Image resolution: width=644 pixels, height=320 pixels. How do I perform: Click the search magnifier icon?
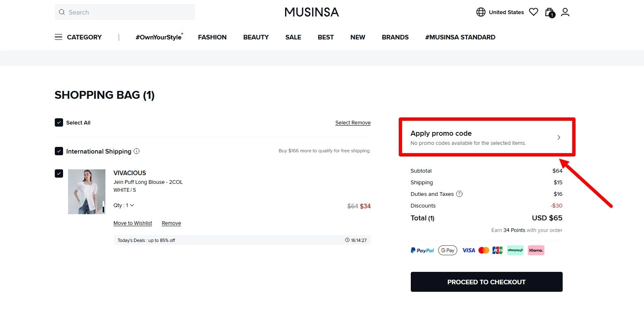[62, 12]
